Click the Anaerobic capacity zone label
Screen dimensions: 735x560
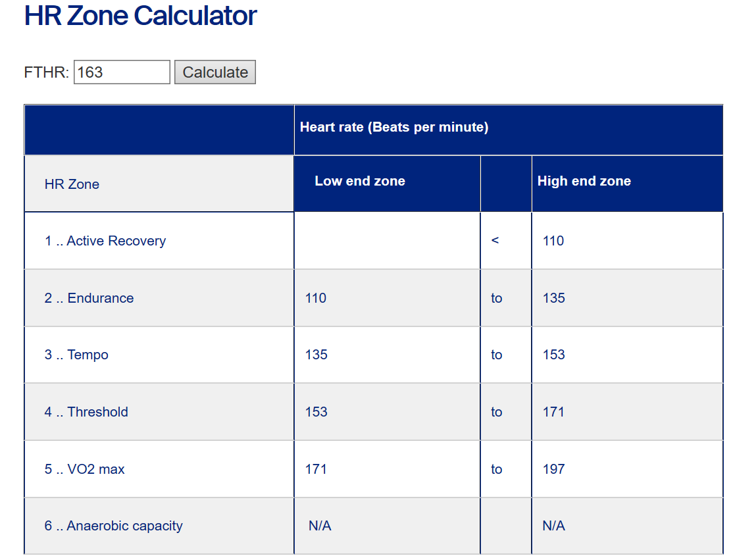(113, 526)
